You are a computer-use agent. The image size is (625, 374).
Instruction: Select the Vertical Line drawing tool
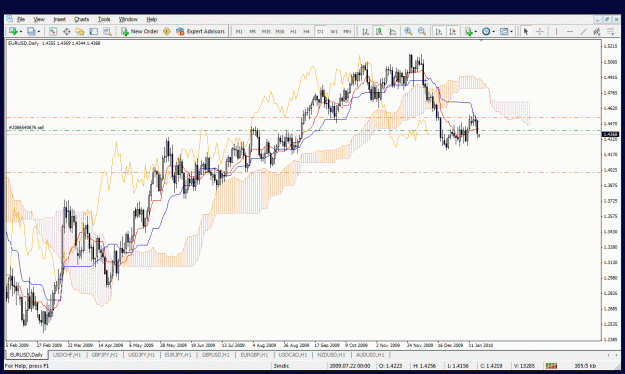click(556, 31)
